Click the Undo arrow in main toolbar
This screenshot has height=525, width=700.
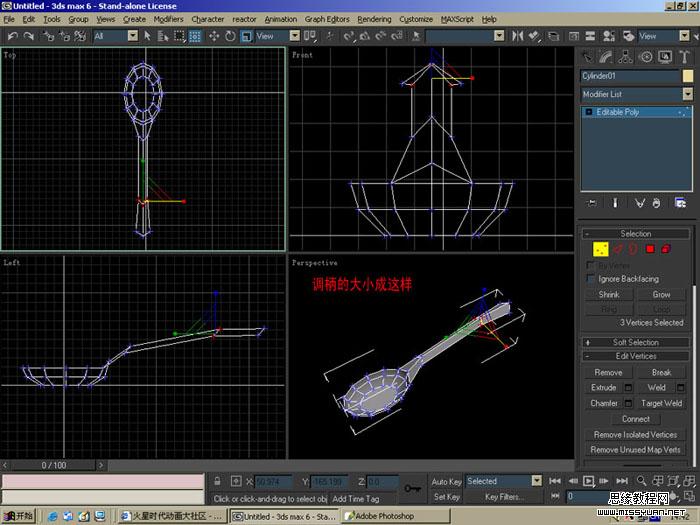tap(13, 36)
